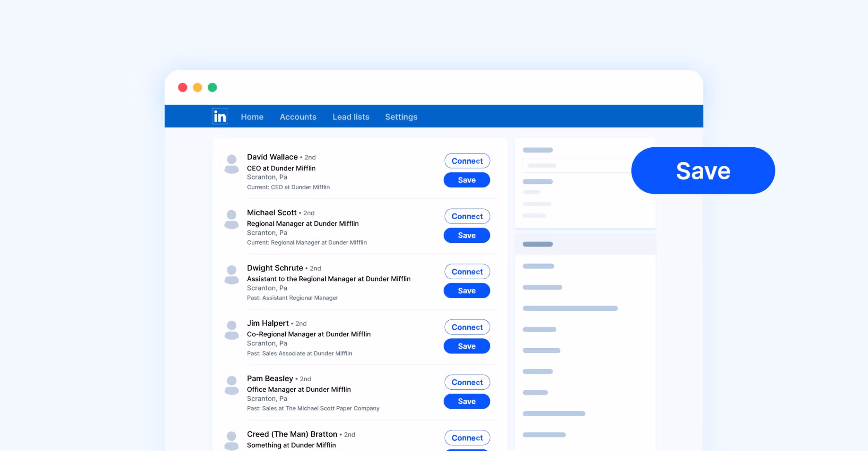Go to the Accounts section
Image resolution: width=868 pixels, height=451 pixels.
(x=298, y=117)
